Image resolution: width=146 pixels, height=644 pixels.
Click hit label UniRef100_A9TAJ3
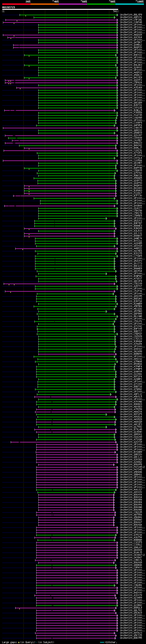click(x=131, y=633)
